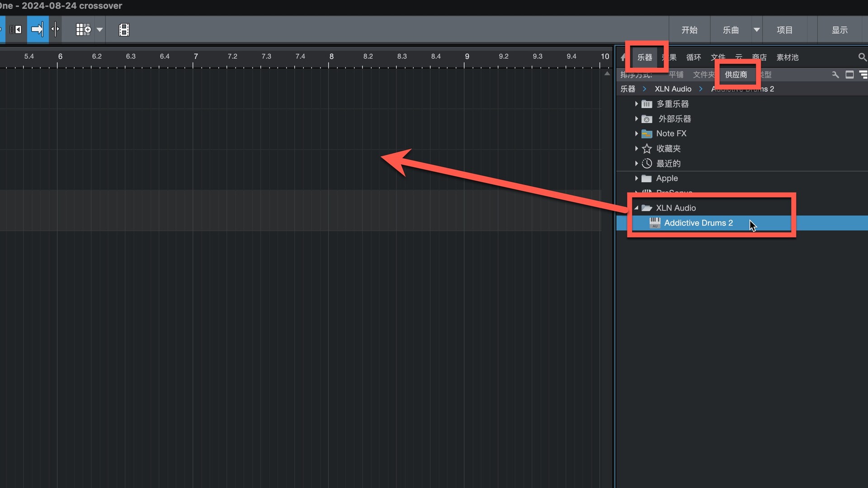Click the 开始 start page button
Viewport: 868px width, 488px height.
coord(689,30)
